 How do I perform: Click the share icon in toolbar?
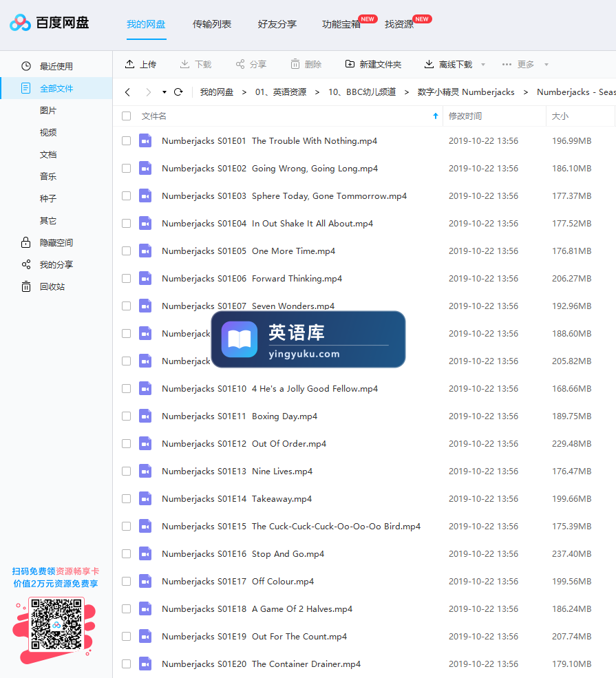click(x=240, y=64)
